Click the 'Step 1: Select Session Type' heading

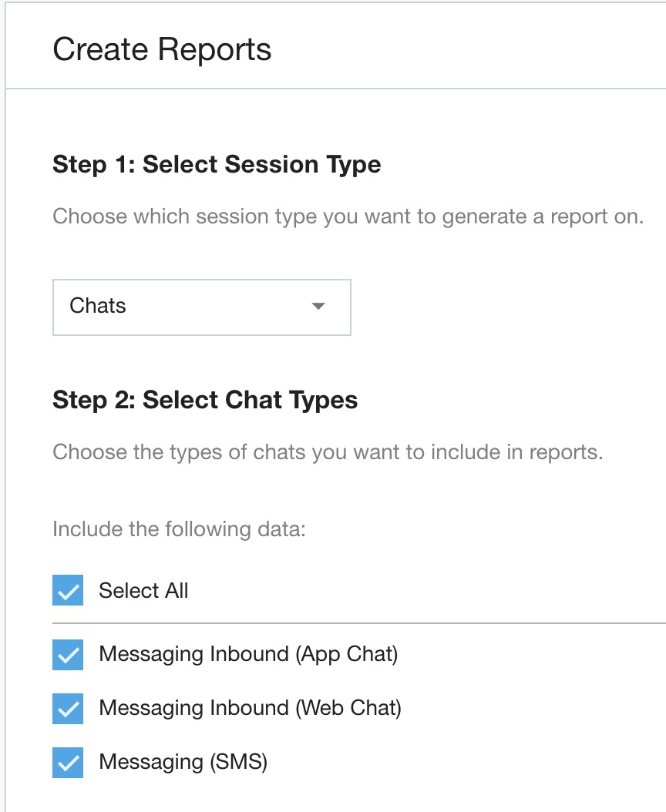click(217, 164)
